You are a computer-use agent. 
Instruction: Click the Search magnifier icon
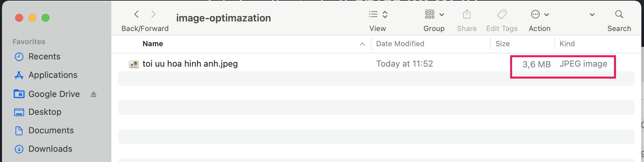click(619, 14)
